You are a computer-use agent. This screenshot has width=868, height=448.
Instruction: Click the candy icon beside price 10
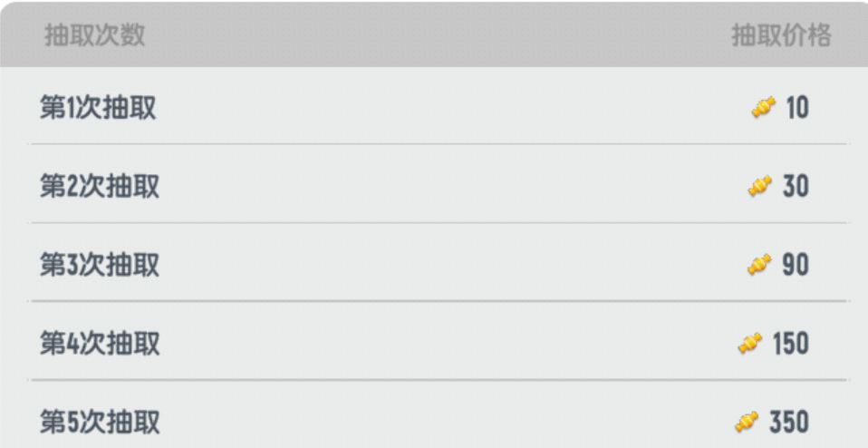pos(764,107)
